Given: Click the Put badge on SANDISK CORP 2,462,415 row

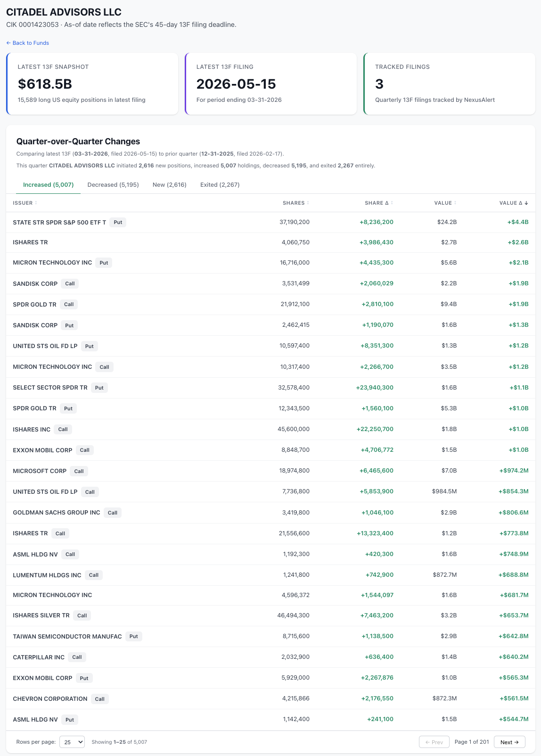Looking at the screenshot, I should (x=69, y=325).
